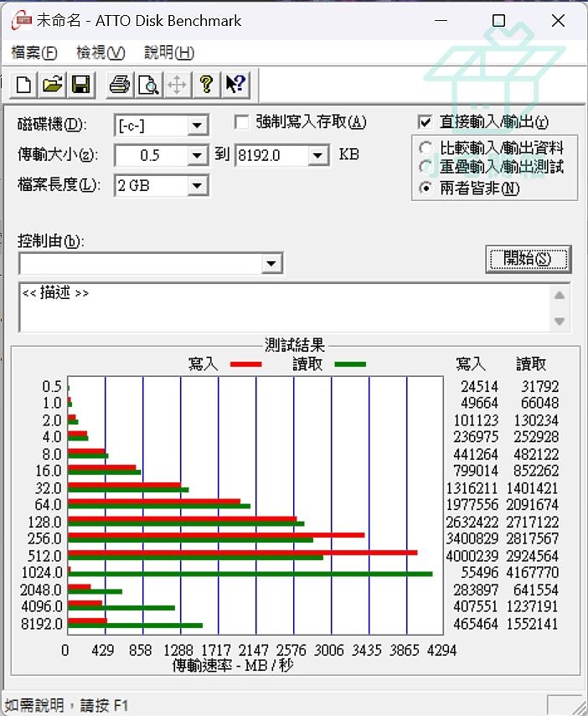This screenshot has height=716, width=588.
Task: Expand the 8192.0 transfer size end dropdown
Action: pyautogui.click(x=317, y=155)
